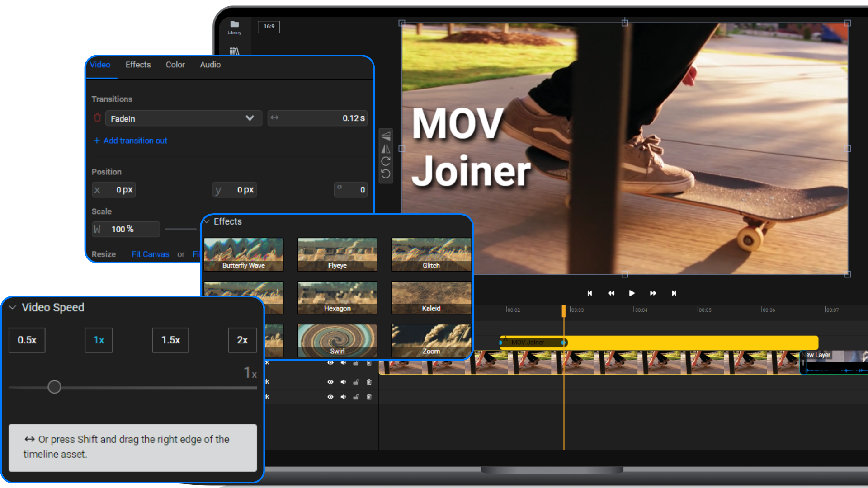Set playback speed to 2x
The image size is (868, 488).
pos(242,340)
